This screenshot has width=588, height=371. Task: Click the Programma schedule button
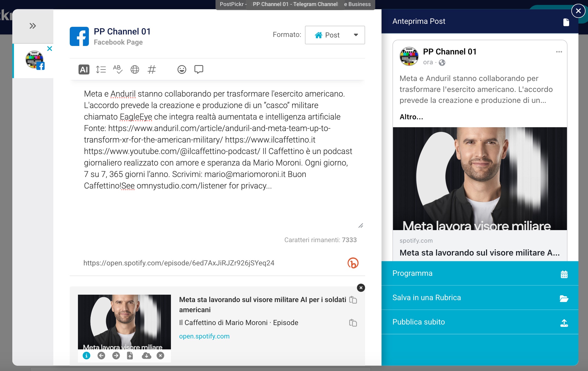(x=480, y=273)
